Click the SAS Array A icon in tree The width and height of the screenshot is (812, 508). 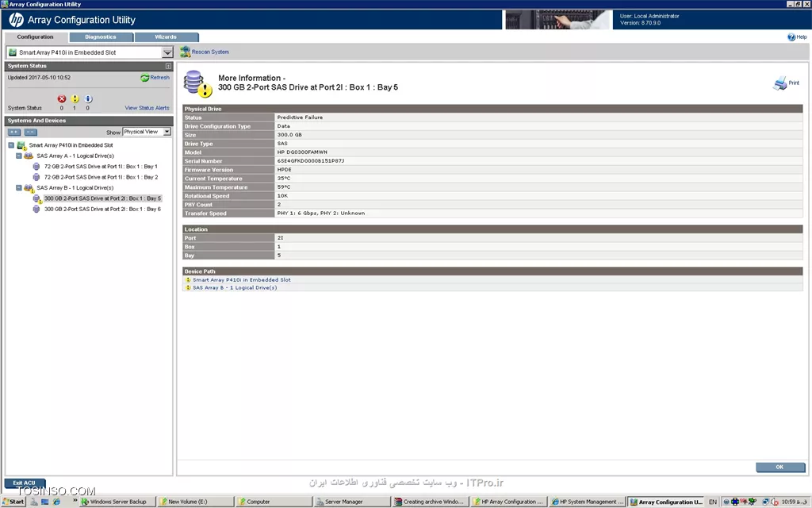[x=29, y=156]
